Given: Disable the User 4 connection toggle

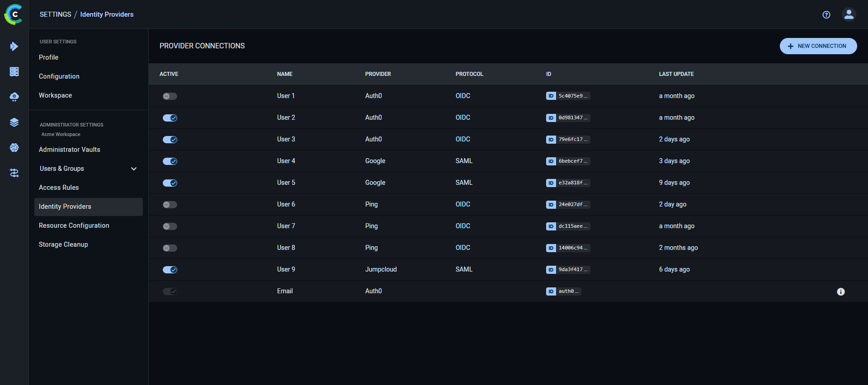Looking at the screenshot, I should point(170,161).
